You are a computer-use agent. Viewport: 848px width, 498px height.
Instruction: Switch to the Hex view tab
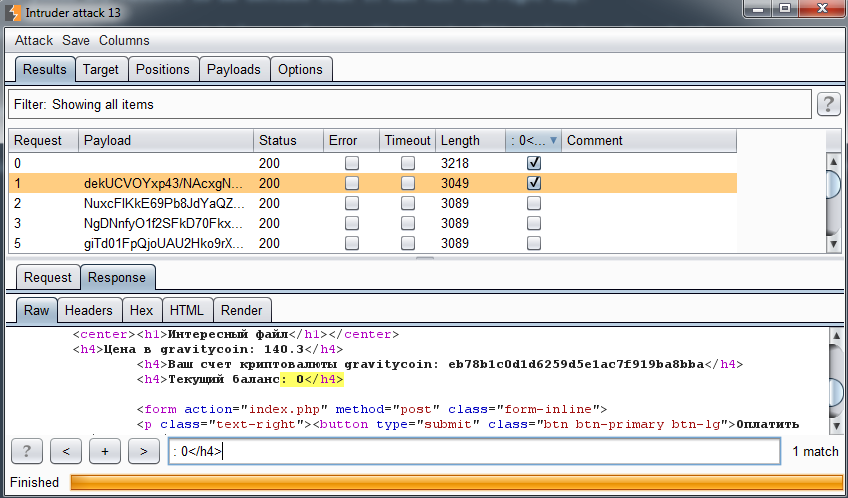(x=141, y=310)
